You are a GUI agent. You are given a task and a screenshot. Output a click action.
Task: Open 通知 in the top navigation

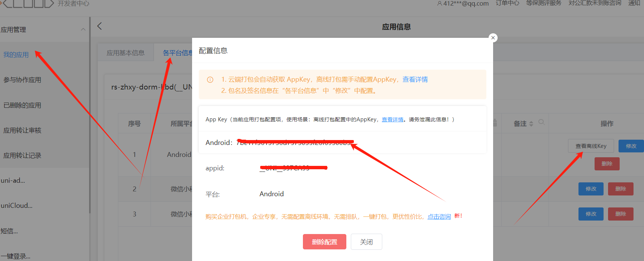[634, 3]
